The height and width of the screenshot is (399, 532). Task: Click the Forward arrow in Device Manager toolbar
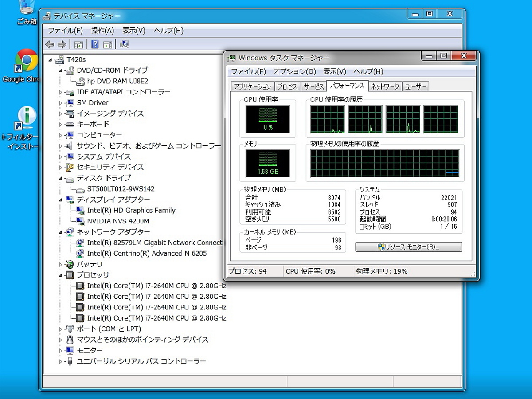62,44
